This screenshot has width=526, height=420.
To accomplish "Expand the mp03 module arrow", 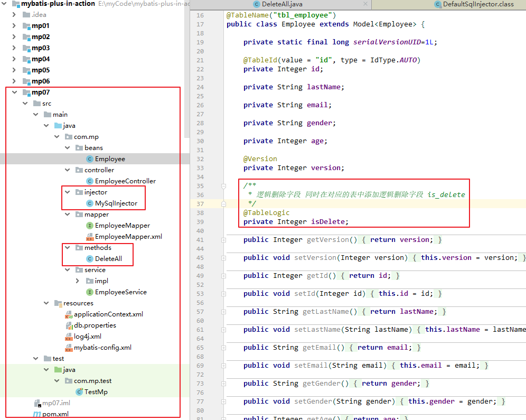I will pos(14,48).
